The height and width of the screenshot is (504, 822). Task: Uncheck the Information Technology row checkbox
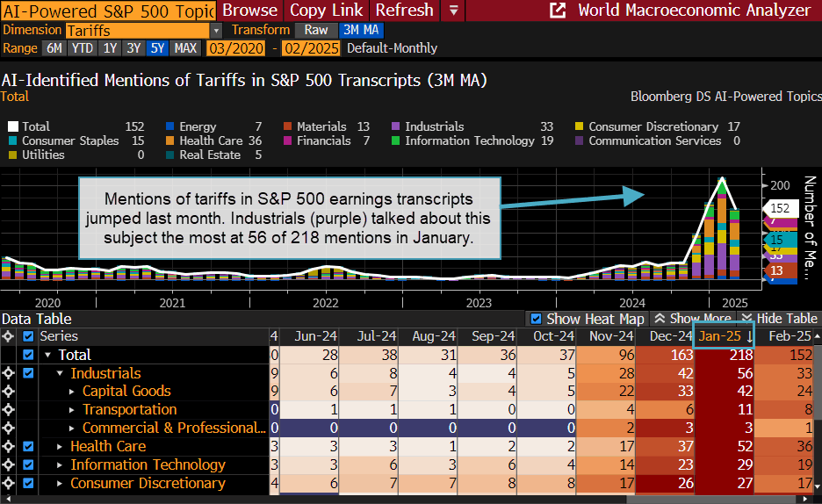(28, 464)
